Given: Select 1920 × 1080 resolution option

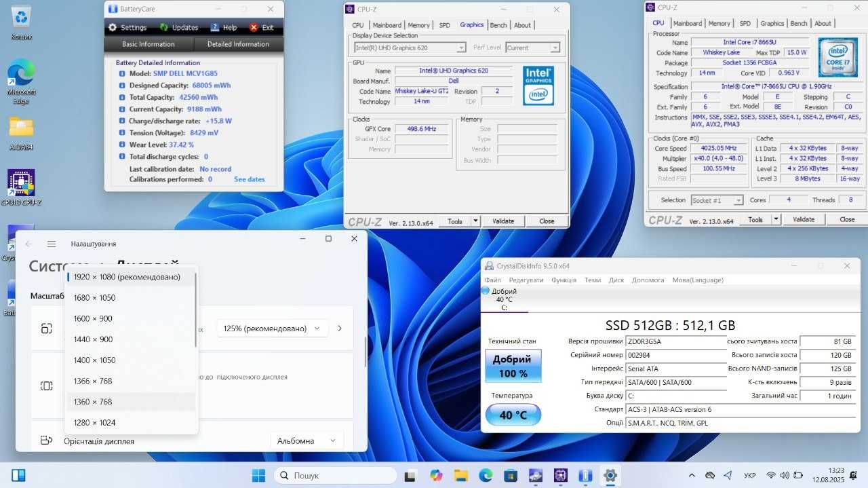Looking at the screenshot, I should [x=132, y=277].
